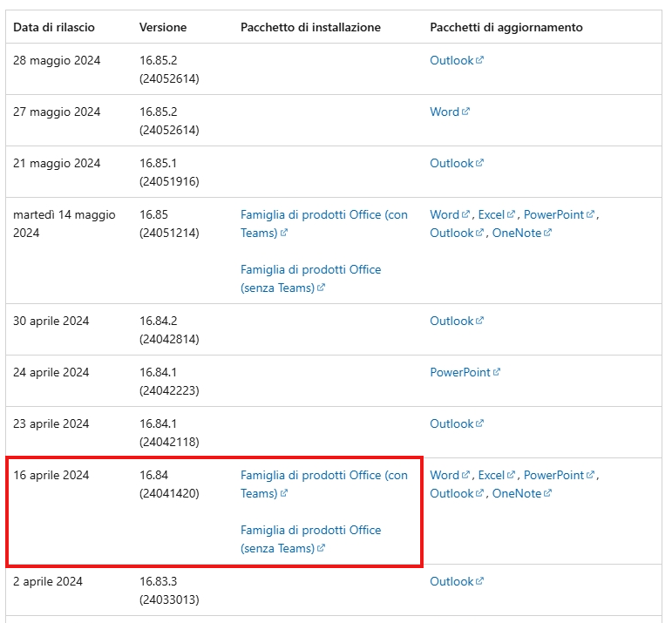The height and width of the screenshot is (623, 672).
Task: Open Outlook update for 16 aprile 2024
Action: click(x=457, y=493)
